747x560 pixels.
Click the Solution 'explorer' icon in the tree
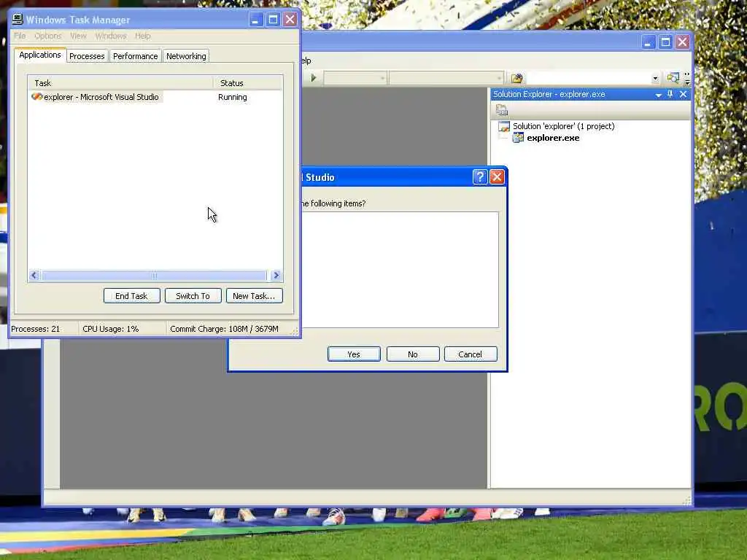coord(503,126)
